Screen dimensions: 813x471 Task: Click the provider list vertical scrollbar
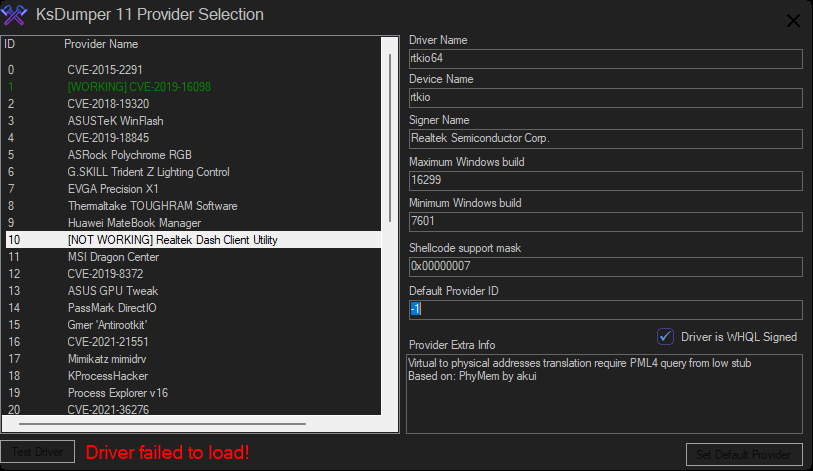[x=389, y=137]
